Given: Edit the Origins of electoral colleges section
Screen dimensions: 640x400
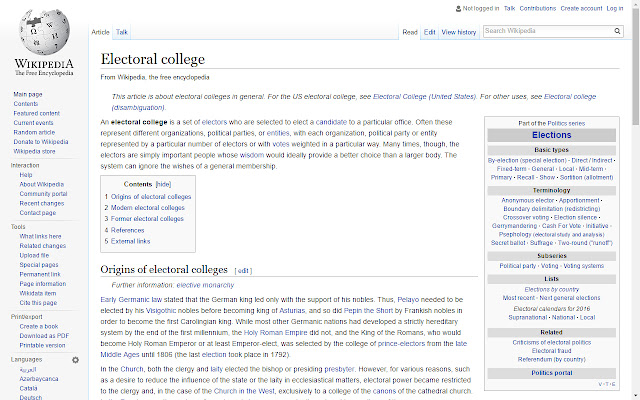Looking at the screenshot, I should click(243, 271).
